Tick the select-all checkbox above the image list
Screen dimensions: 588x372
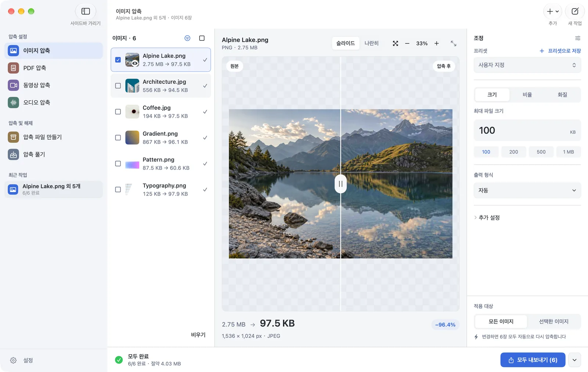pos(202,38)
